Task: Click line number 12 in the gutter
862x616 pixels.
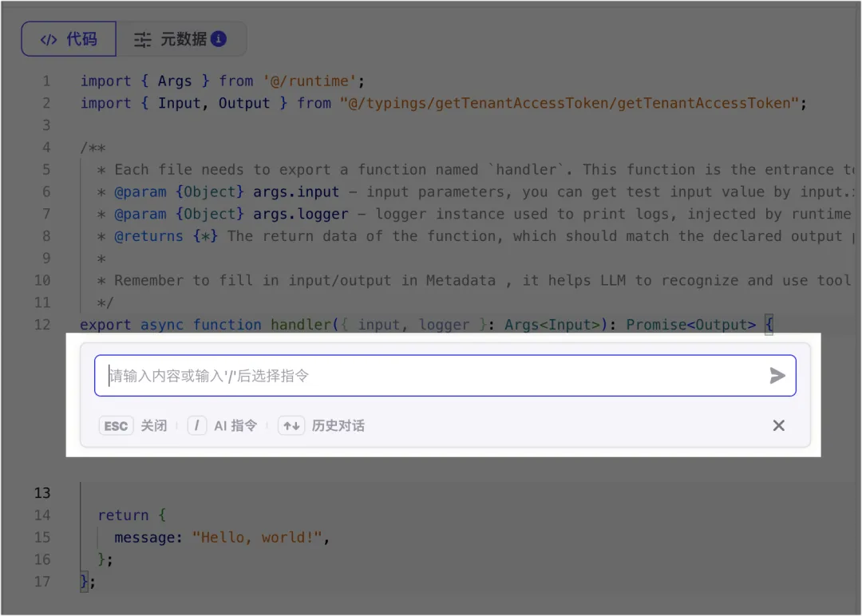Action: point(42,325)
